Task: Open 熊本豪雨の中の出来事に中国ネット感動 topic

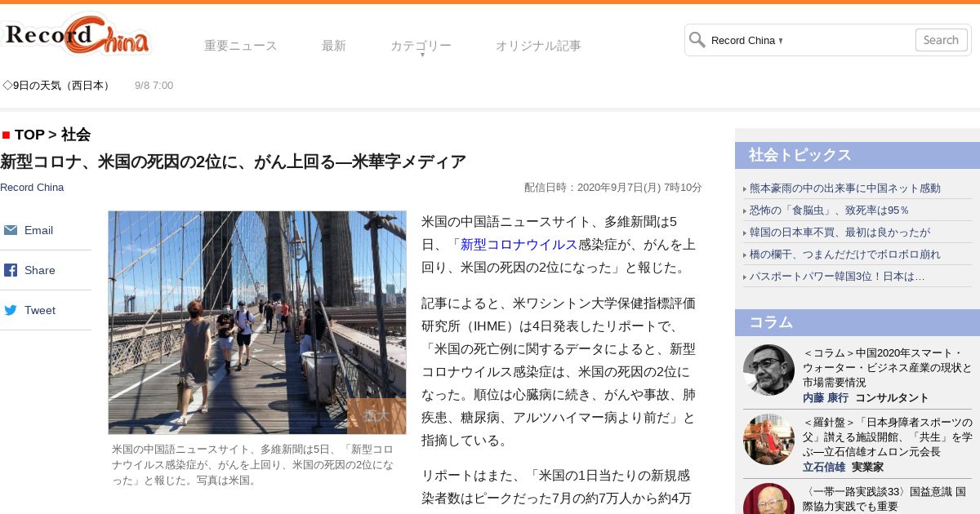Action: coord(845,188)
